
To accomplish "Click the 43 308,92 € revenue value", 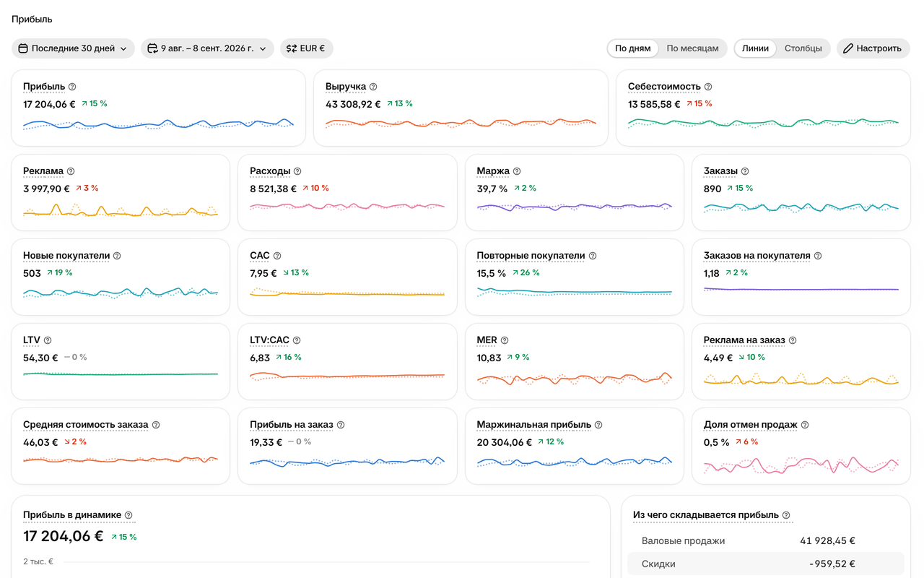I will 353,104.
